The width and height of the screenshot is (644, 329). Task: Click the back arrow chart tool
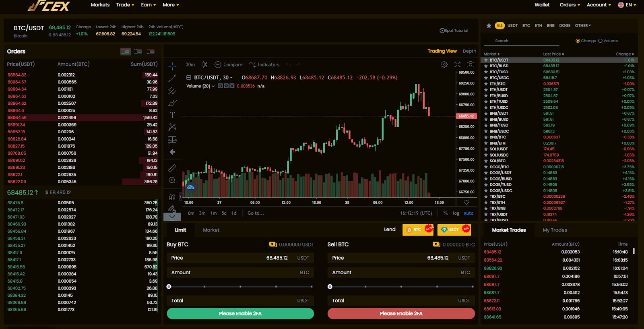click(x=172, y=152)
